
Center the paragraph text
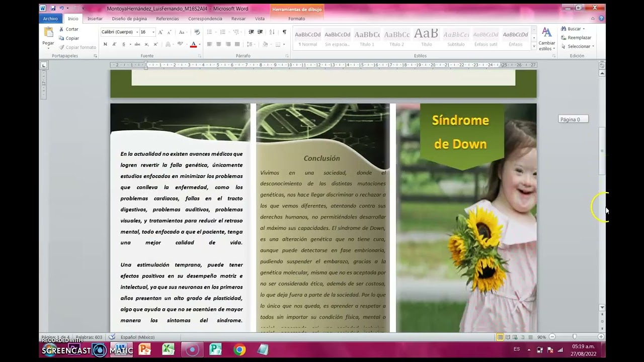(x=218, y=44)
